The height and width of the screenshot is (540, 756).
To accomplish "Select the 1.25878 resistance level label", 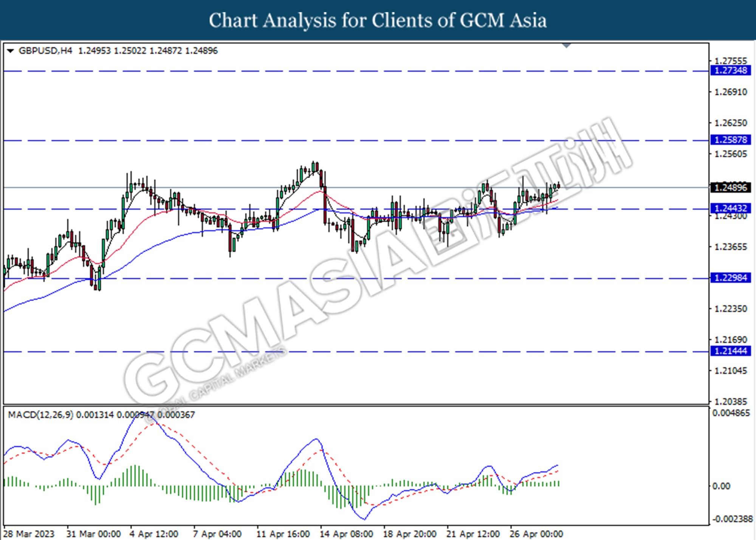I will 730,140.
